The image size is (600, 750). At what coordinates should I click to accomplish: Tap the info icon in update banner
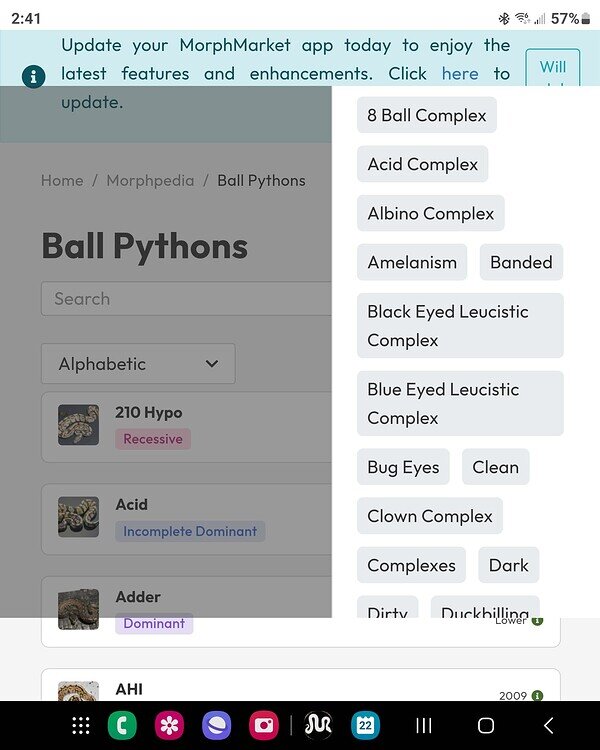(33, 76)
